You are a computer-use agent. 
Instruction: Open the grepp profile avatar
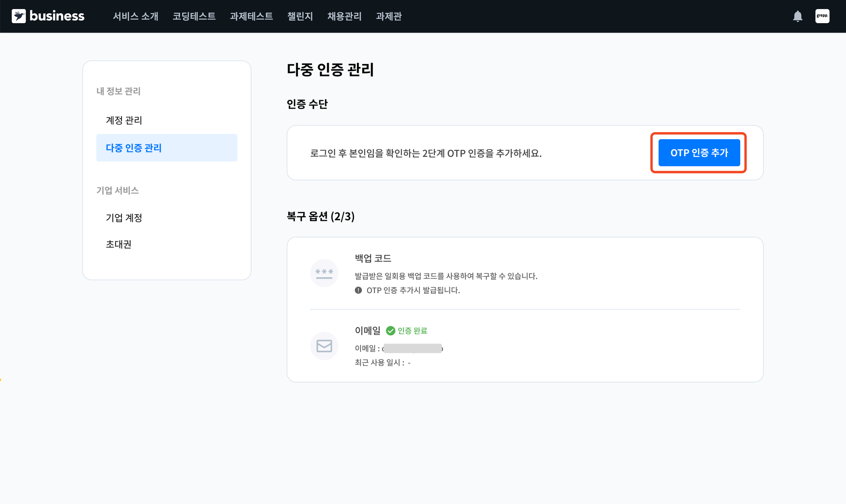coord(822,16)
